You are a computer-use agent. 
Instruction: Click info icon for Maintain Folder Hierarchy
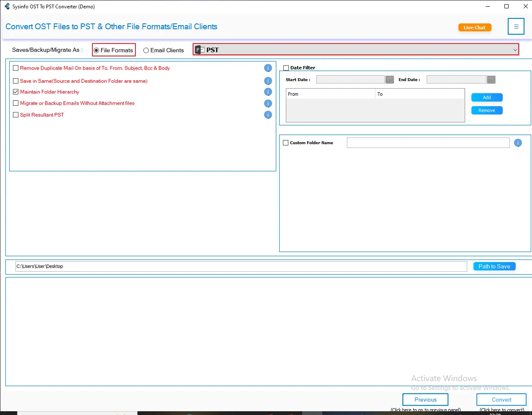click(x=268, y=92)
